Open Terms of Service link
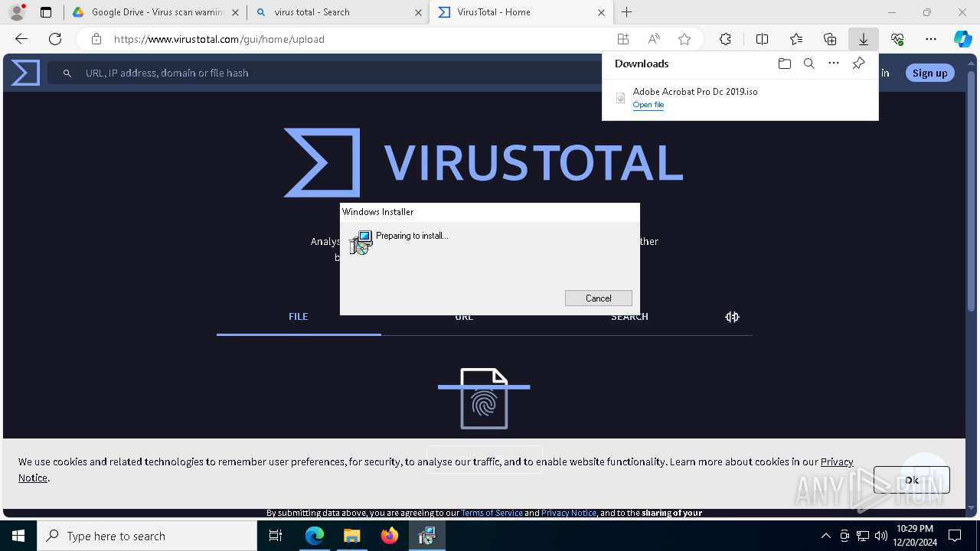 pyautogui.click(x=492, y=513)
